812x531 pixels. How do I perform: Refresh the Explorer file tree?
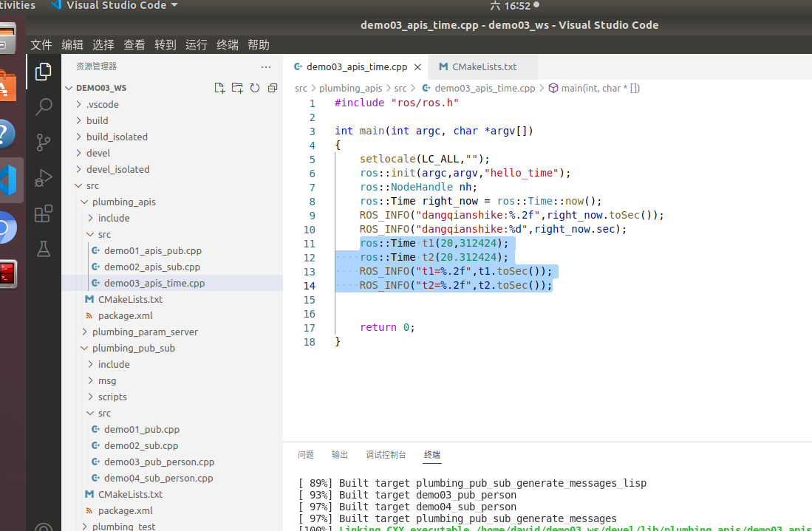click(255, 87)
